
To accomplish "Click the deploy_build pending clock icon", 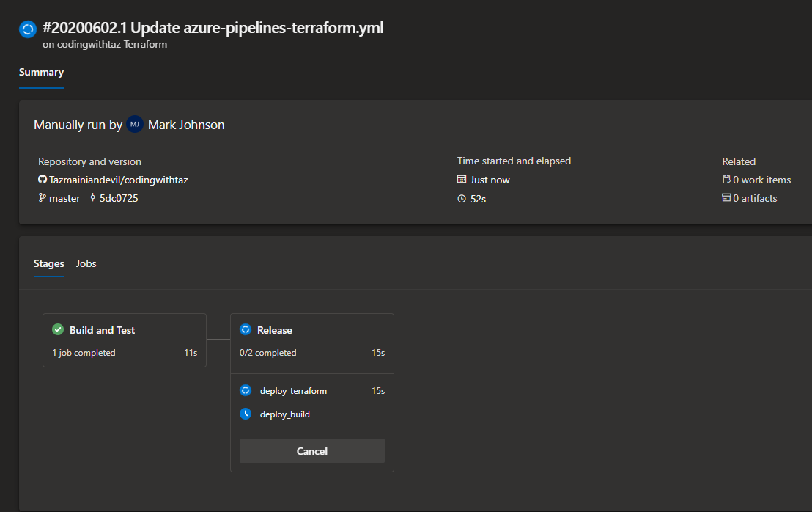I will pyautogui.click(x=246, y=414).
